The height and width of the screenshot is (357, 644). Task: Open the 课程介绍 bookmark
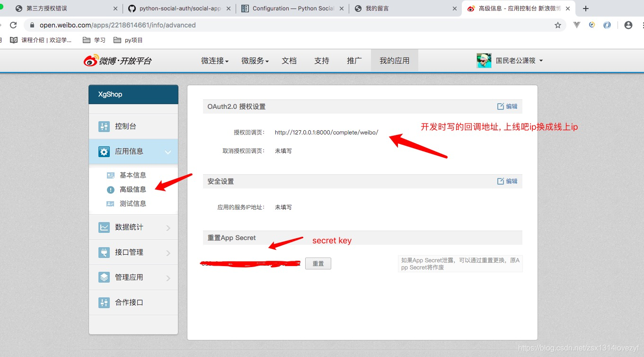coord(41,40)
